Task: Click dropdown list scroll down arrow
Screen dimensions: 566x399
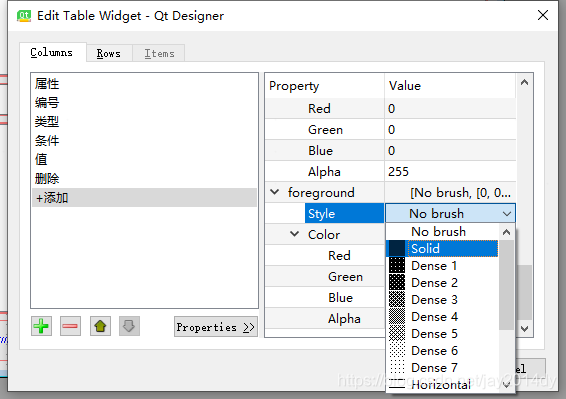Action: [x=506, y=385]
